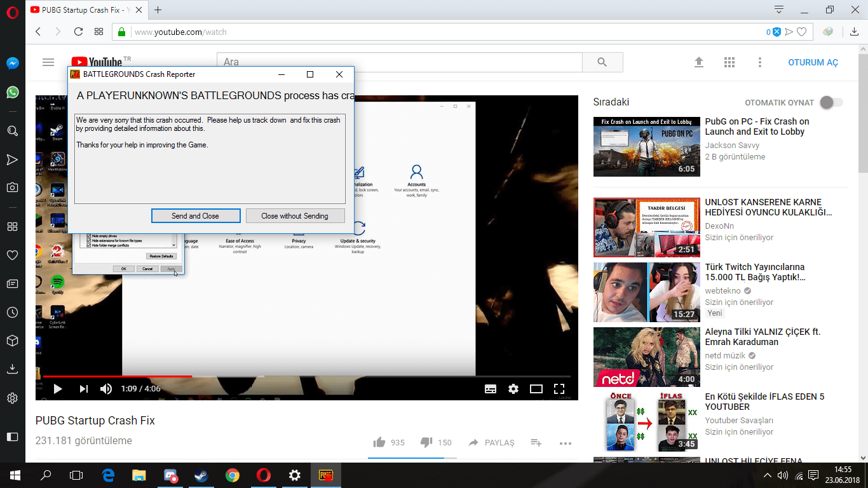Add page to bookmarks with heart icon
This screenshot has height=488, width=868.
click(802, 32)
